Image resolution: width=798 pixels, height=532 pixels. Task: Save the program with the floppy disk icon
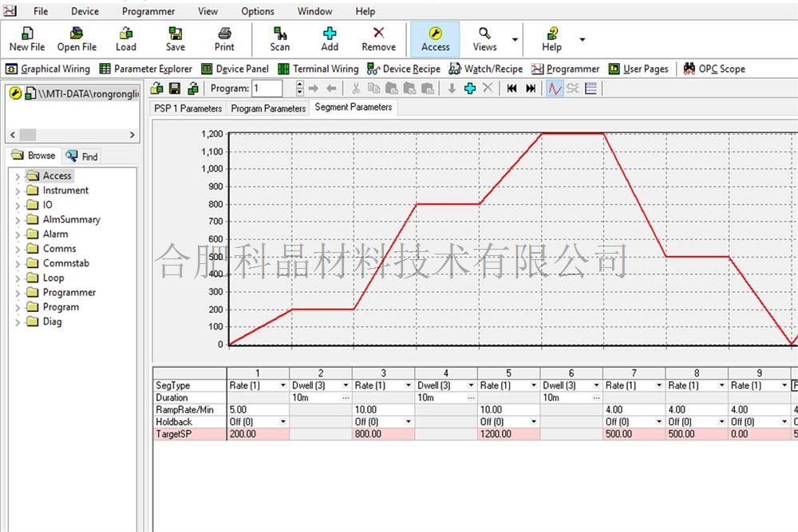174,89
